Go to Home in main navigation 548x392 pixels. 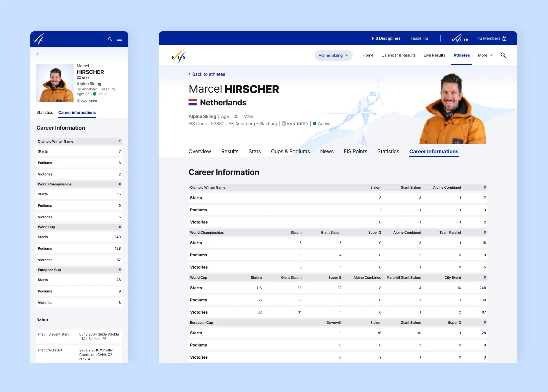click(x=368, y=55)
